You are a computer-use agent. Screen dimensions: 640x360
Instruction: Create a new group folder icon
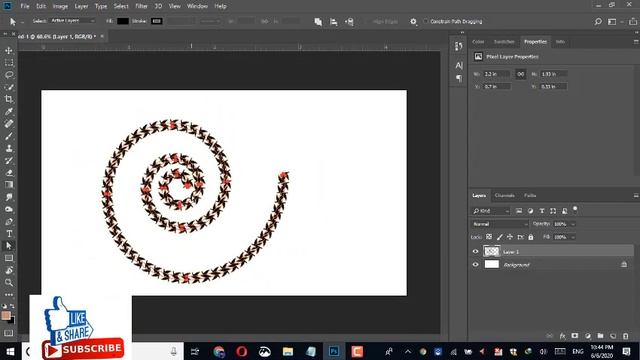tap(600, 336)
